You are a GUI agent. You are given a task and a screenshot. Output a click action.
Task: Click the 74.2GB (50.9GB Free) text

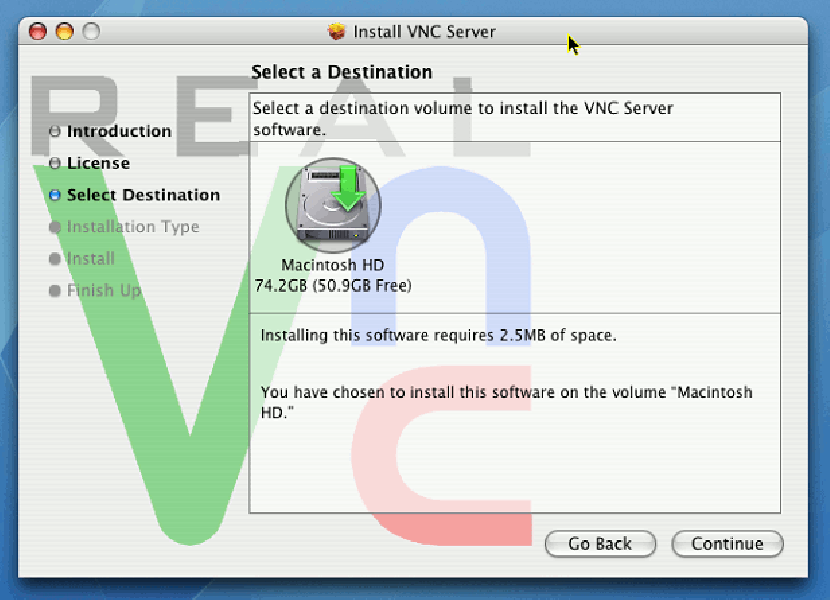[333, 286]
